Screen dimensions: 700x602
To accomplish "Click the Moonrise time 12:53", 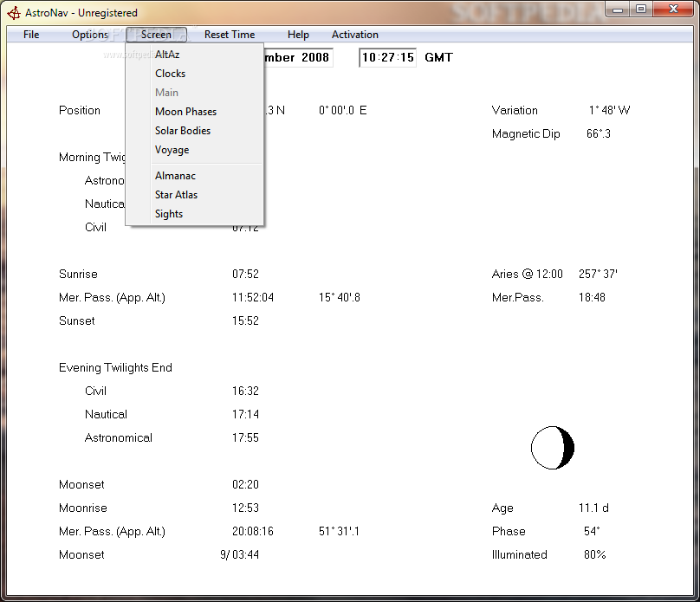I will click(245, 508).
